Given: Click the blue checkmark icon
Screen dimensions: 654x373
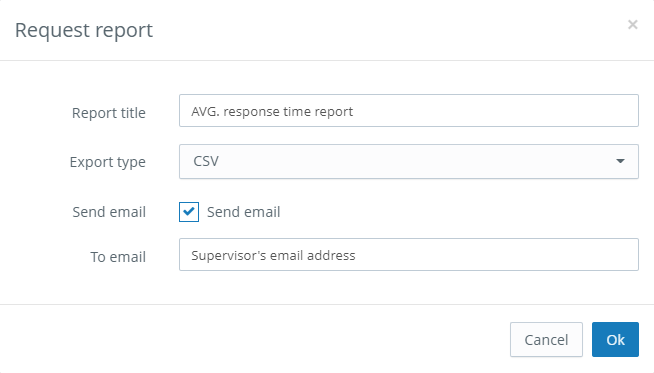Looking at the screenshot, I should coord(189,211).
